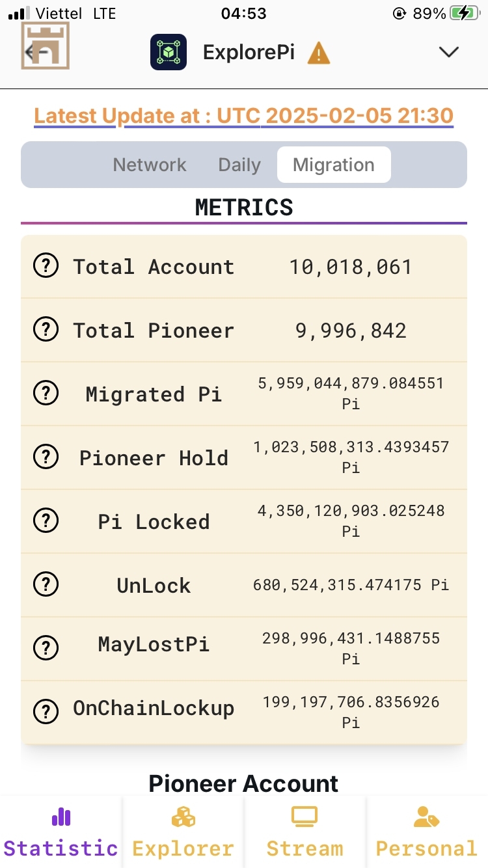Switch to the Network tab
This screenshot has width=488, height=868.
tap(150, 165)
